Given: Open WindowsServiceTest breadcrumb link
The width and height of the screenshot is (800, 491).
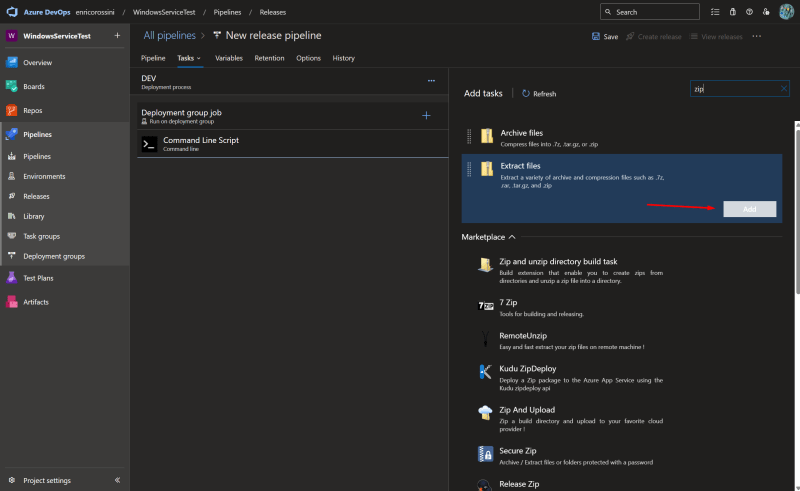Looking at the screenshot, I should click(x=164, y=12).
